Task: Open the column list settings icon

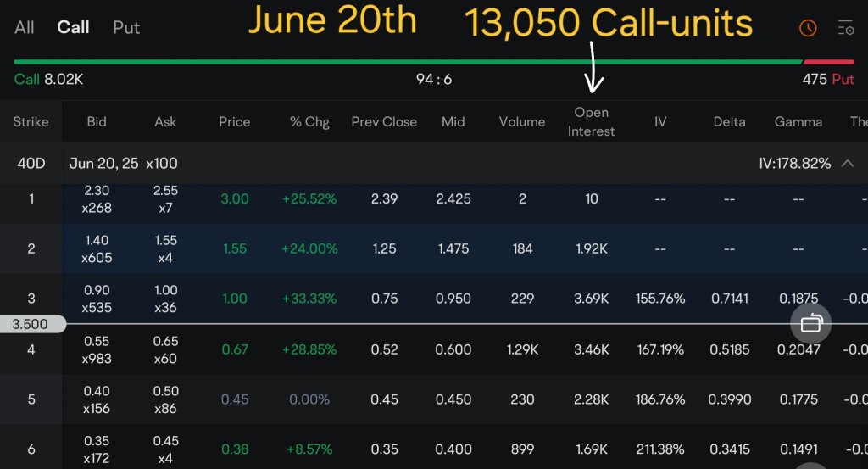Action: [x=845, y=28]
